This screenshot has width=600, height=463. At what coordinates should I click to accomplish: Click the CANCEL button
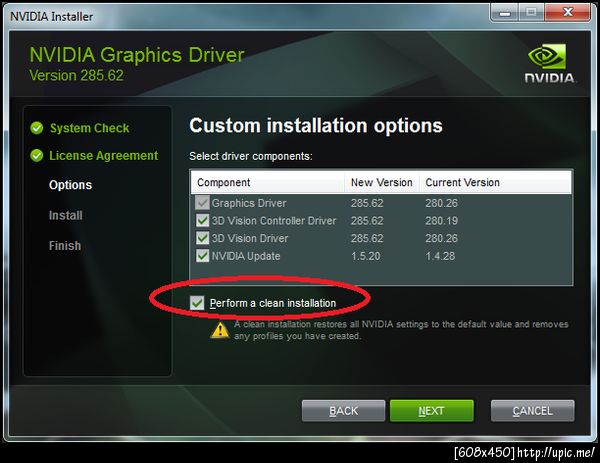point(532,411)
